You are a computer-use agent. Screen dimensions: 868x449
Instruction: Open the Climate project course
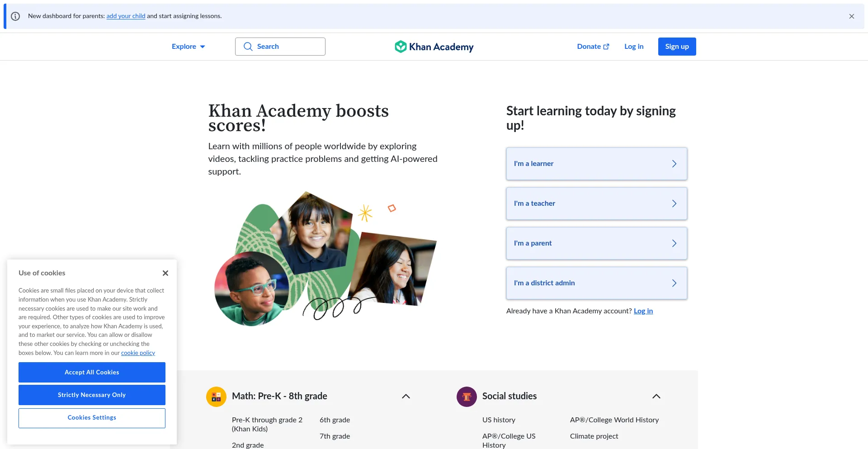click(594, 436)
